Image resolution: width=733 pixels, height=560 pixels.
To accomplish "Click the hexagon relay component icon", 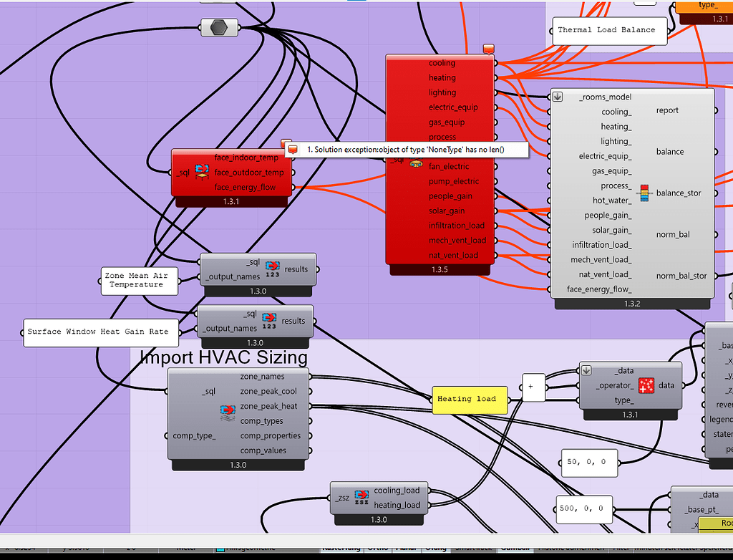I will pos(220,27).
